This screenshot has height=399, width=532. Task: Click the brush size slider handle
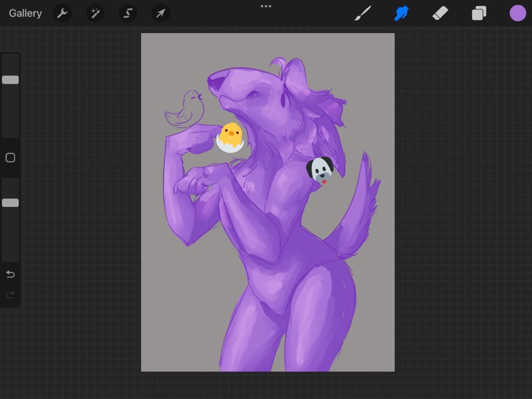(x=10, y=79)
